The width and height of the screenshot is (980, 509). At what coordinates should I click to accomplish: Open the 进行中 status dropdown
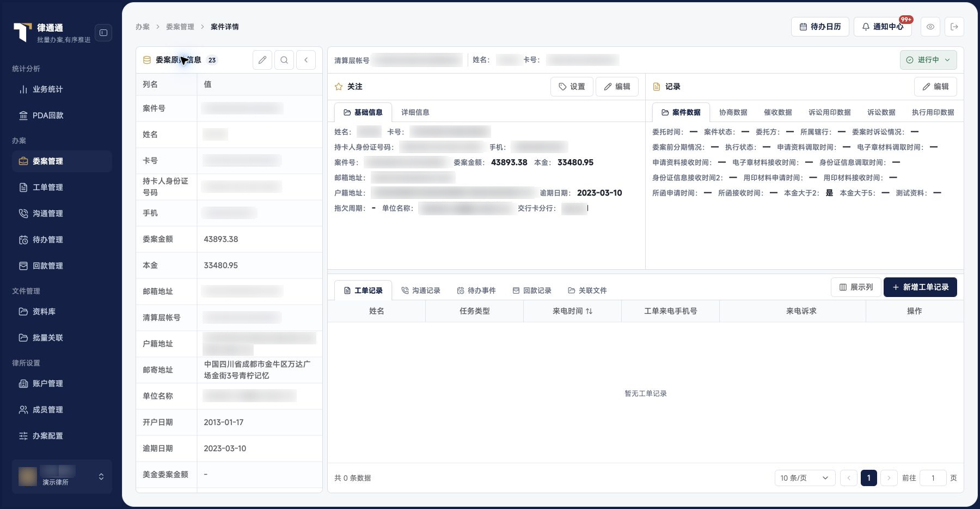pyautogui.click(x=928, y=60)
